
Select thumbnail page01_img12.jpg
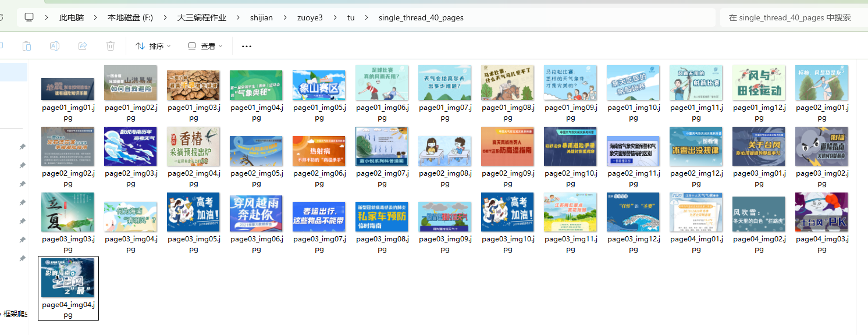[x=759, y=83]
